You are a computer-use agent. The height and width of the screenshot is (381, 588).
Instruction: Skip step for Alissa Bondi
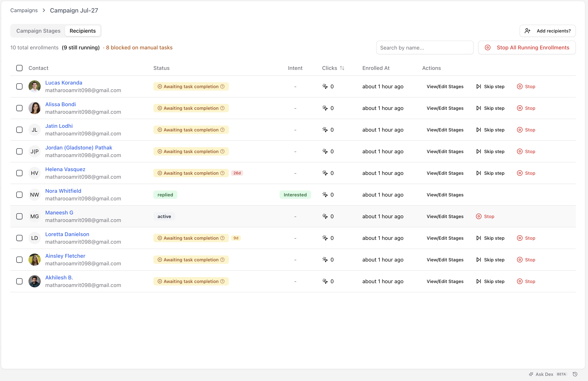[x=490, y=108]
